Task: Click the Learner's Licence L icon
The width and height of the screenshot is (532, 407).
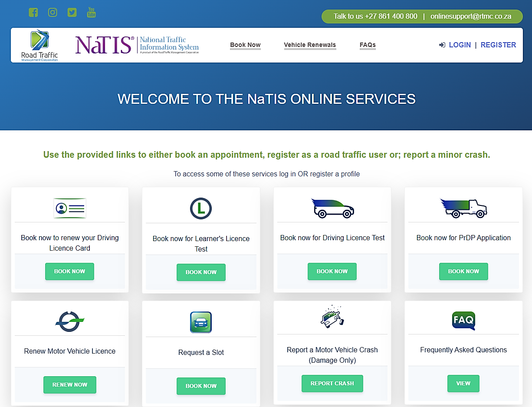Action: tap(201, 208)
